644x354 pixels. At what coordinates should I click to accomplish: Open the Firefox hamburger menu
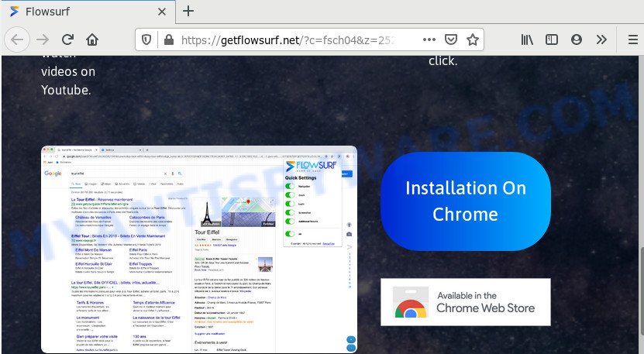(x=633, y=40)
